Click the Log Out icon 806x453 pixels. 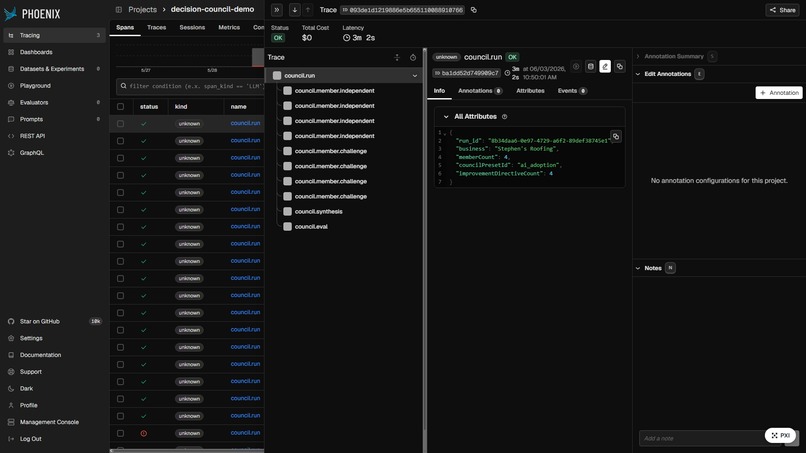11,439
